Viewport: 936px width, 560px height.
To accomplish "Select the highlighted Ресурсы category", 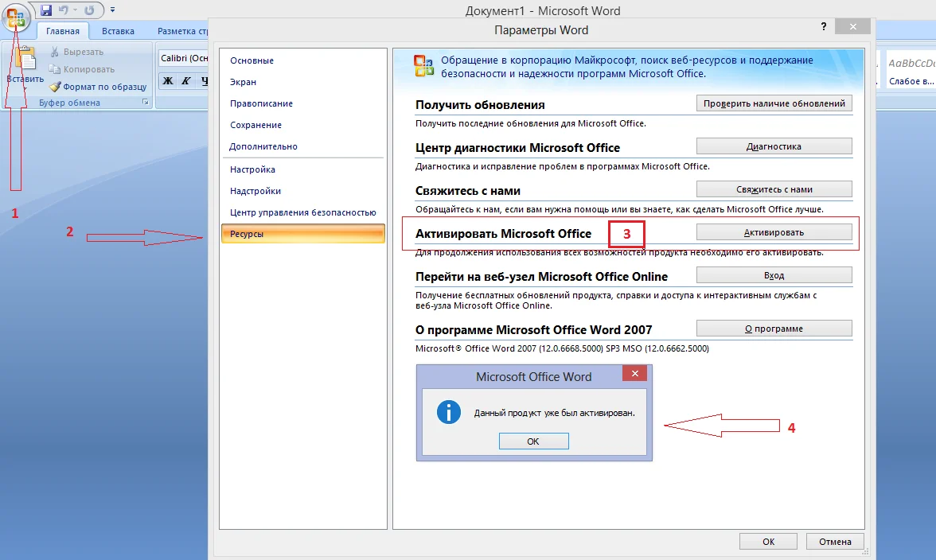I will (302, 234).
